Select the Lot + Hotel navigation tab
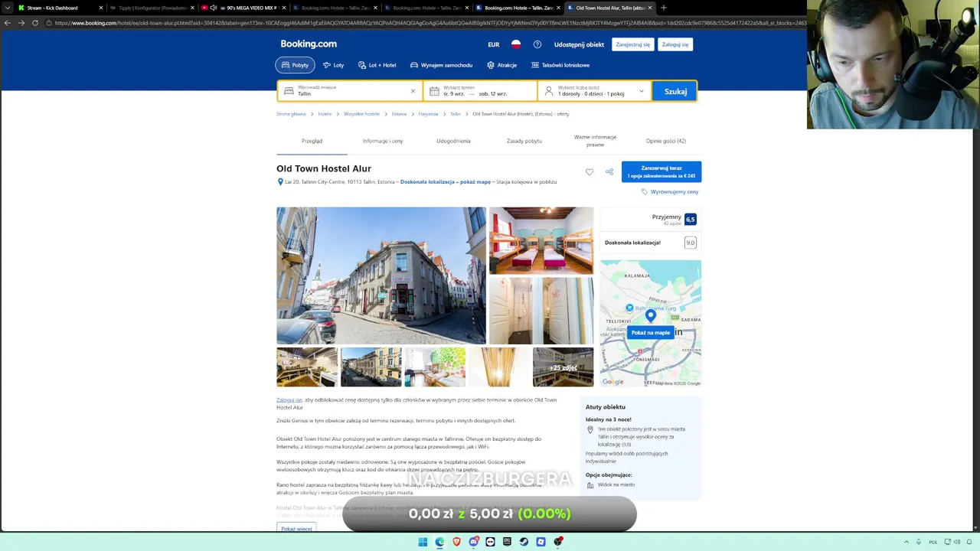 coord(377,65)
